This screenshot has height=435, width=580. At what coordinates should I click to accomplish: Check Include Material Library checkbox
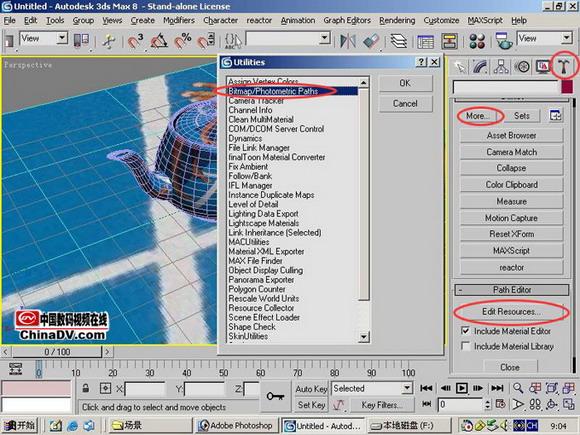[x=465, y=346]
